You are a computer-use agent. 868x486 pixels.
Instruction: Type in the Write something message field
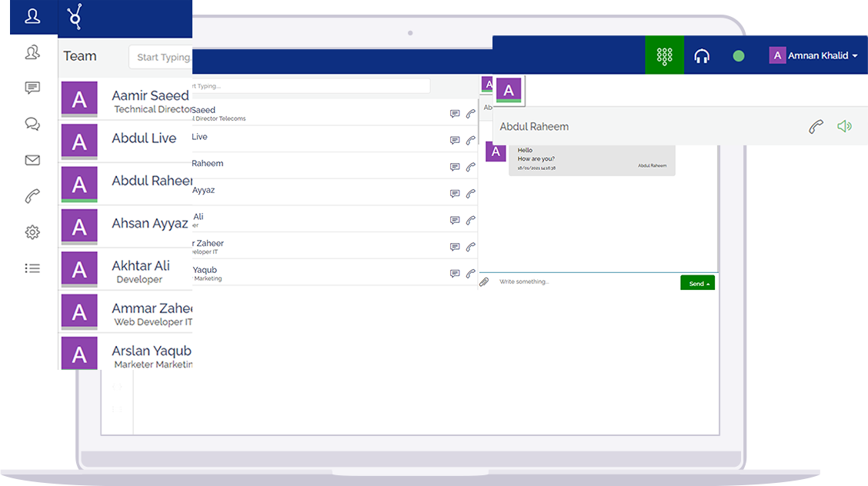[x=585, y=282]
